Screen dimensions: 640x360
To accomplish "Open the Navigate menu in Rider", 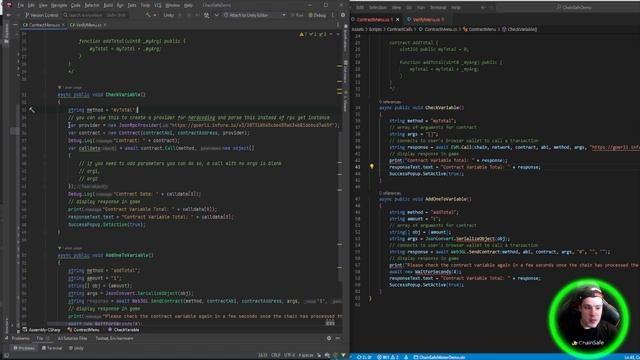I will [x=59, y=6].
